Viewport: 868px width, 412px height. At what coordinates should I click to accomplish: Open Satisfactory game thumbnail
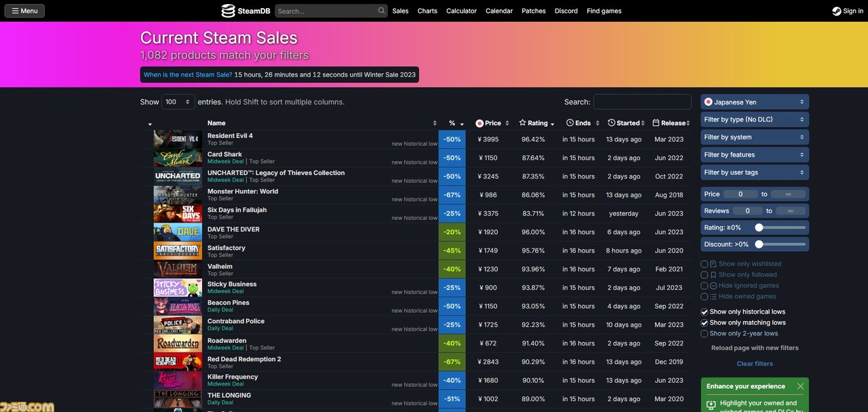point(178,250)
